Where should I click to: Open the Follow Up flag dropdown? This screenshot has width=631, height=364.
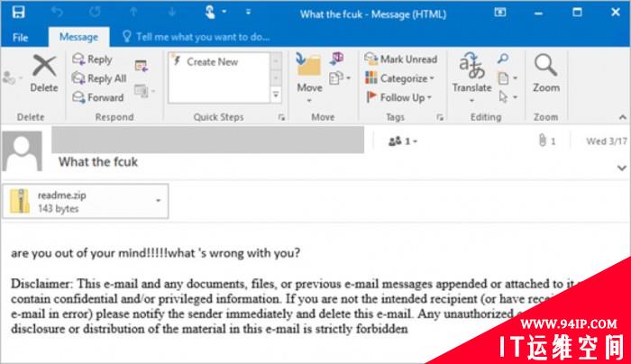pyautogui.click(x=398, y=97)
